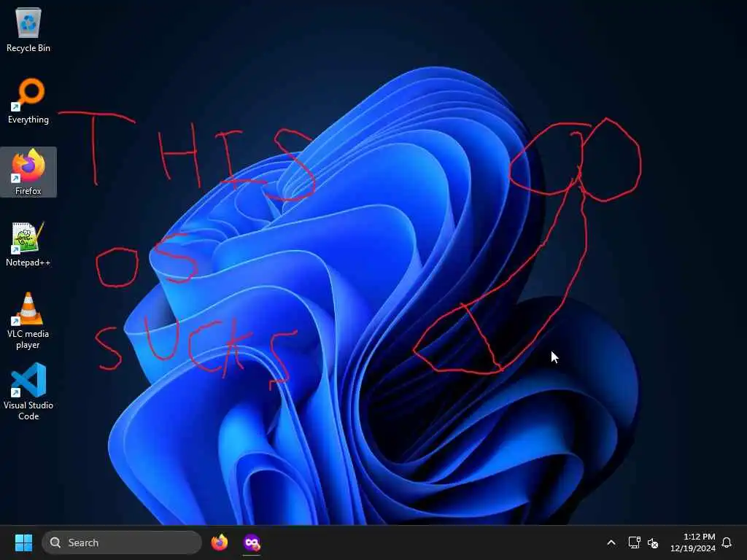Viewport: 747px width, 560px height.
Task: Select the Visual Studio Code desktop shortcut
Action: point(28,392)
